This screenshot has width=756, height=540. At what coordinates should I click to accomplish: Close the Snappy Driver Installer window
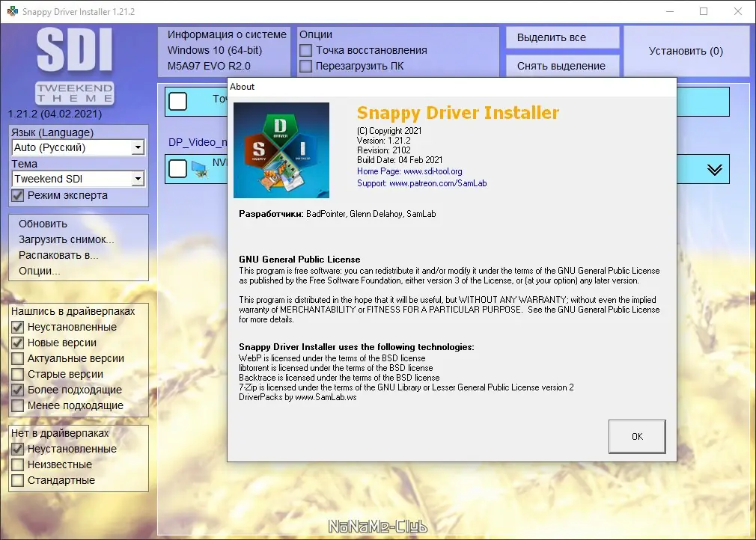click(x=738, y=11)
